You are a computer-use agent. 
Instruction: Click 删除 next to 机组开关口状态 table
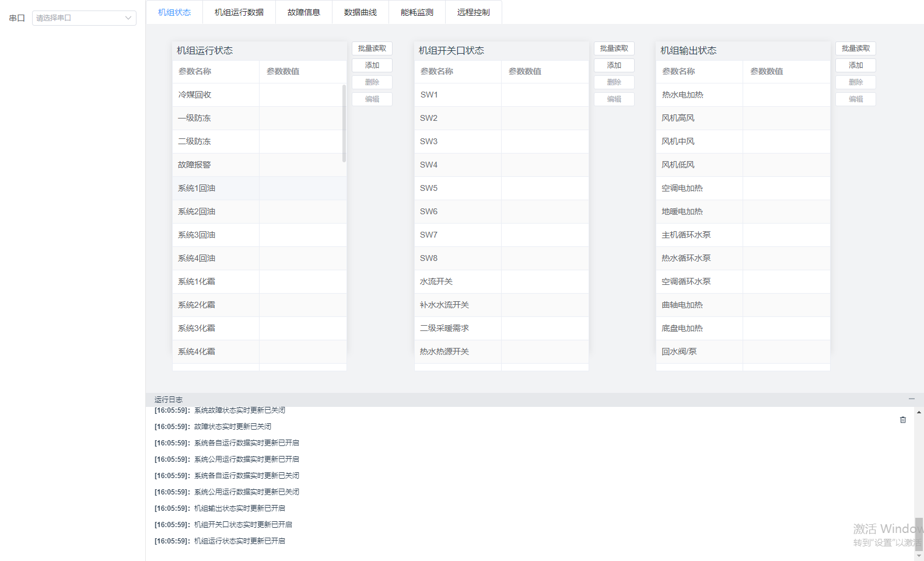coord(614,82)
